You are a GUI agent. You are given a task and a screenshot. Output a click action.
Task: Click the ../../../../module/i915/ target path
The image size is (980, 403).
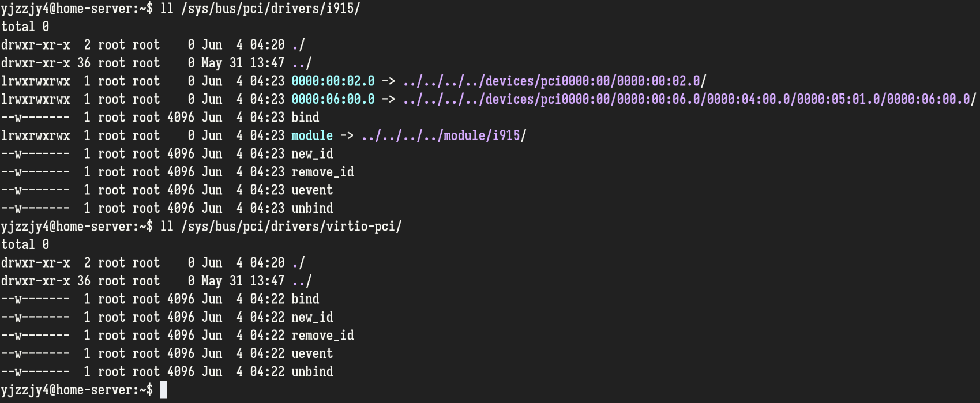444,135
